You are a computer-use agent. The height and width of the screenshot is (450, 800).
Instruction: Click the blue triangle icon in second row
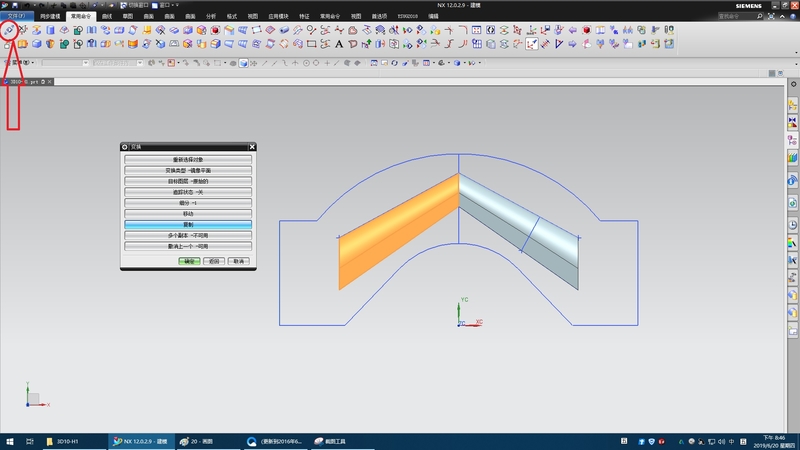(559, 44)
